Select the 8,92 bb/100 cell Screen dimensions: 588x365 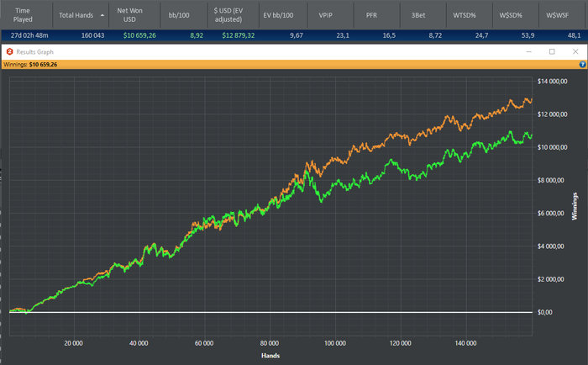197,35
